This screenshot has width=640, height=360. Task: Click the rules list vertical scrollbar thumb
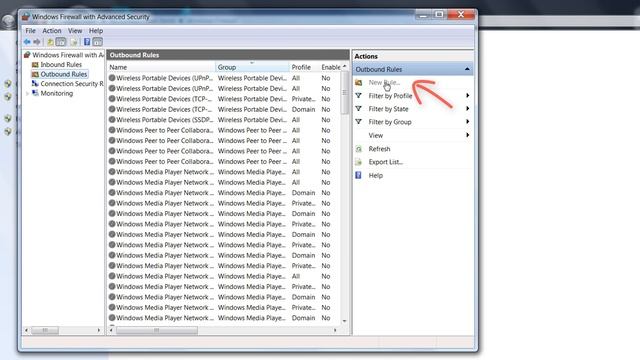(x=345, y=92)
